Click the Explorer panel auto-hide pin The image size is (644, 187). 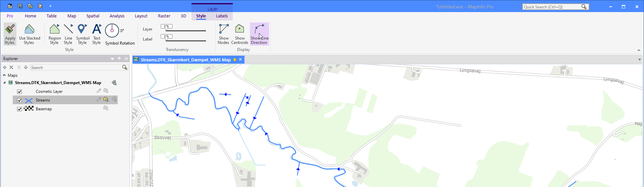[119, 59]
